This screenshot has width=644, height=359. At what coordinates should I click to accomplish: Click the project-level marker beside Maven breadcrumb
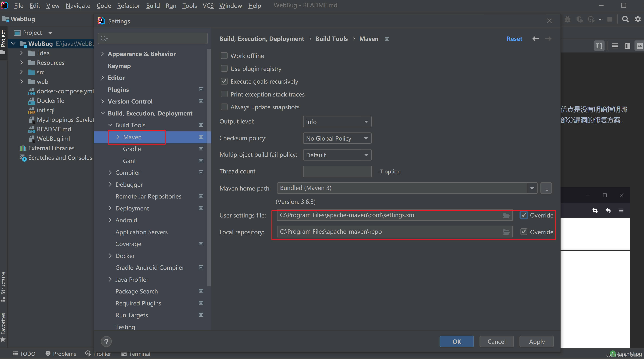point(387,39)
